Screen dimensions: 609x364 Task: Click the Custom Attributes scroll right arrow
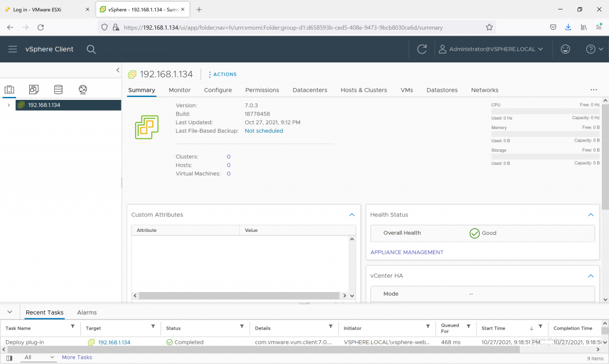point(344,296)
